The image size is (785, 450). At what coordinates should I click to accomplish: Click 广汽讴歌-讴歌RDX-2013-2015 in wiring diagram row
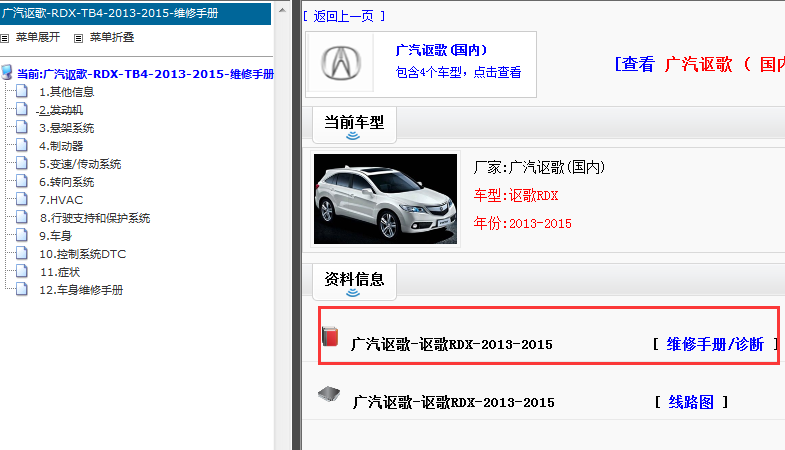pos(454,402)
